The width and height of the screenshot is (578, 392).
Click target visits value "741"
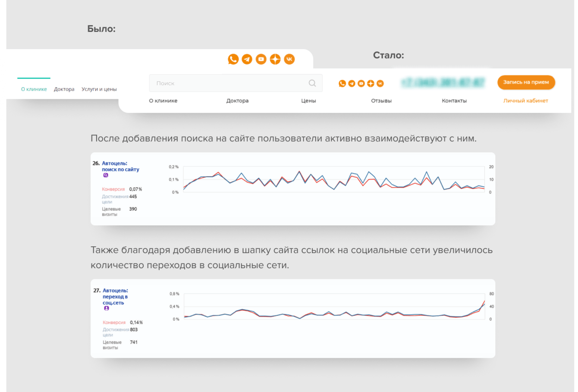point(134,342)
